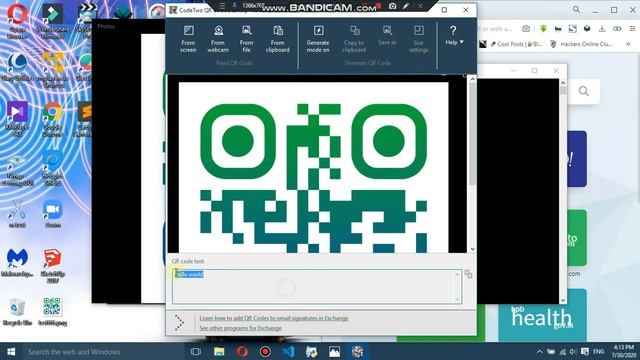Click copy icon beside QR text box

468,274
